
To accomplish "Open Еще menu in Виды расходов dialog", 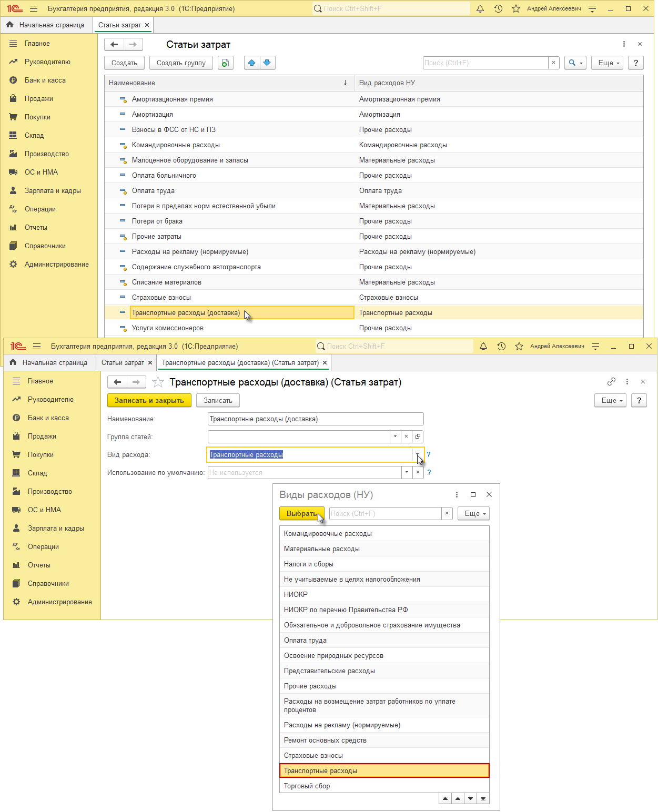I will (473, 513).
